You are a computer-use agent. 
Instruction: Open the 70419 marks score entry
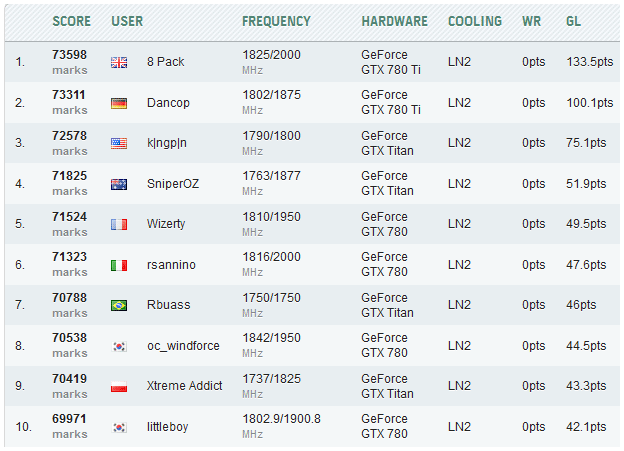tap(70, 386)
